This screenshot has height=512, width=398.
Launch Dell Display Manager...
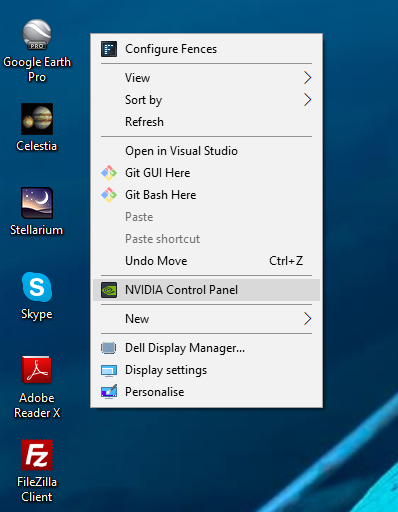click(206, 348)
